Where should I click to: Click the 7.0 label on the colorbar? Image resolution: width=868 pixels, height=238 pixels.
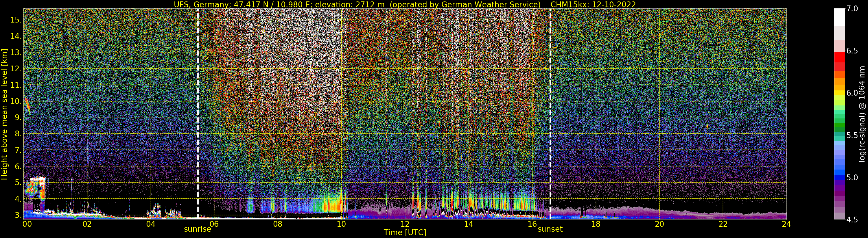click(x=852, y=9)
